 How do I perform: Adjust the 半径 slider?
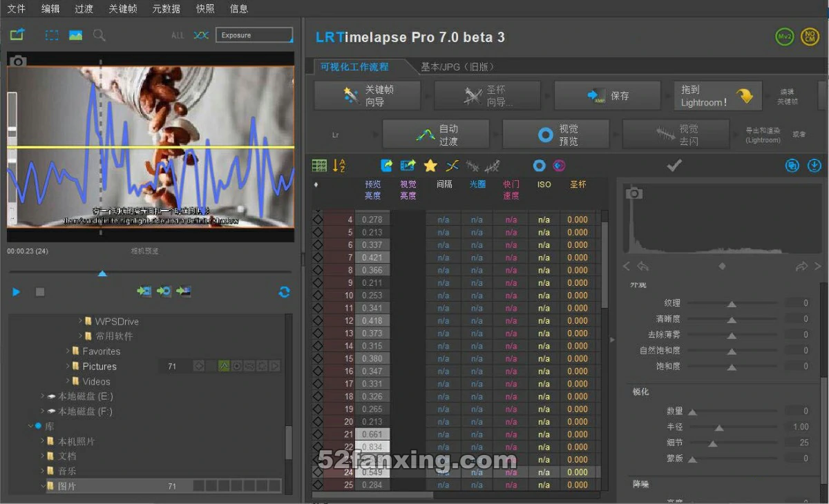click(719, 427)
